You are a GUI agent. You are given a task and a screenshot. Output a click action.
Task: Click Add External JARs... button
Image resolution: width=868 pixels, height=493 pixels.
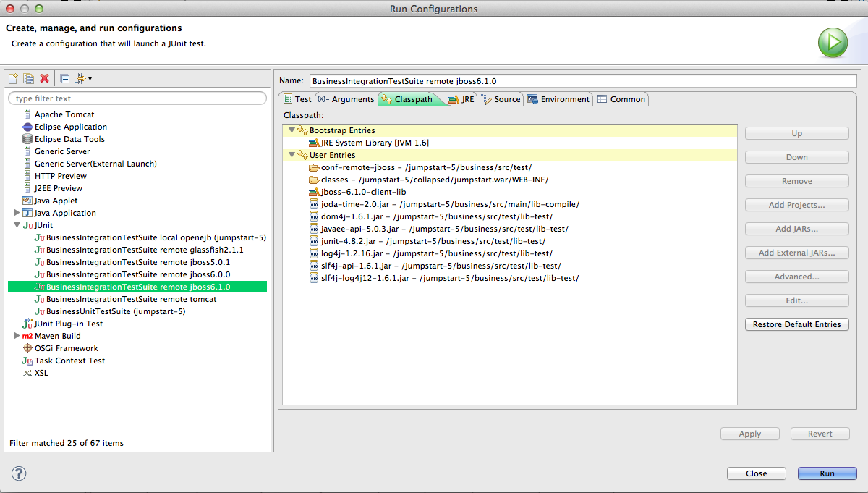[796, 253]
